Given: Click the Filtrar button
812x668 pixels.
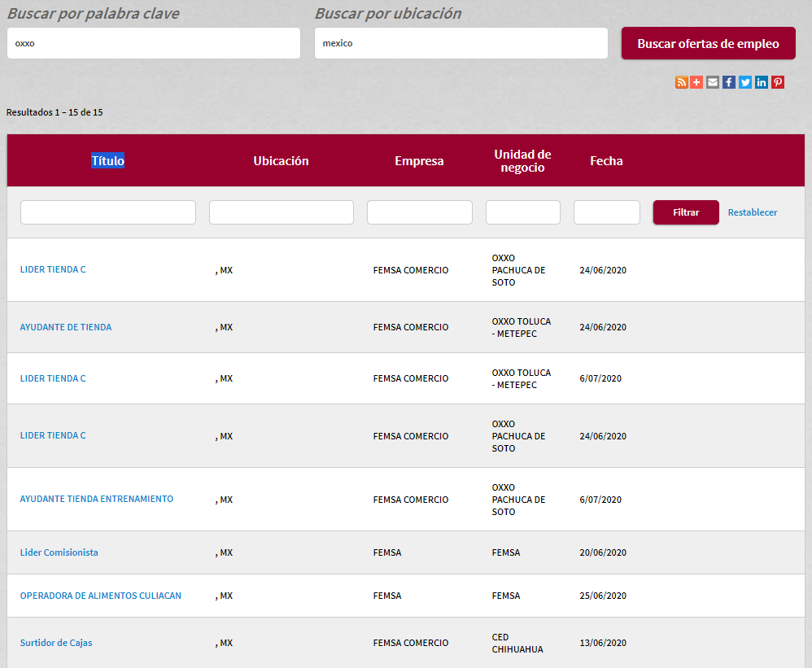Looking at the screenshot, I should pyautogui.click(x=686, y=212).
